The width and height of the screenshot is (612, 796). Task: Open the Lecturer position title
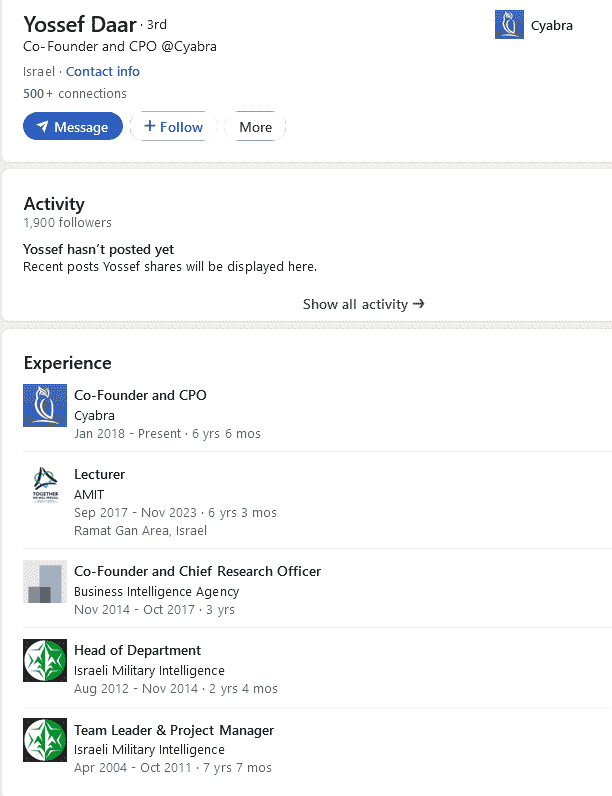[x=99, y=474]
